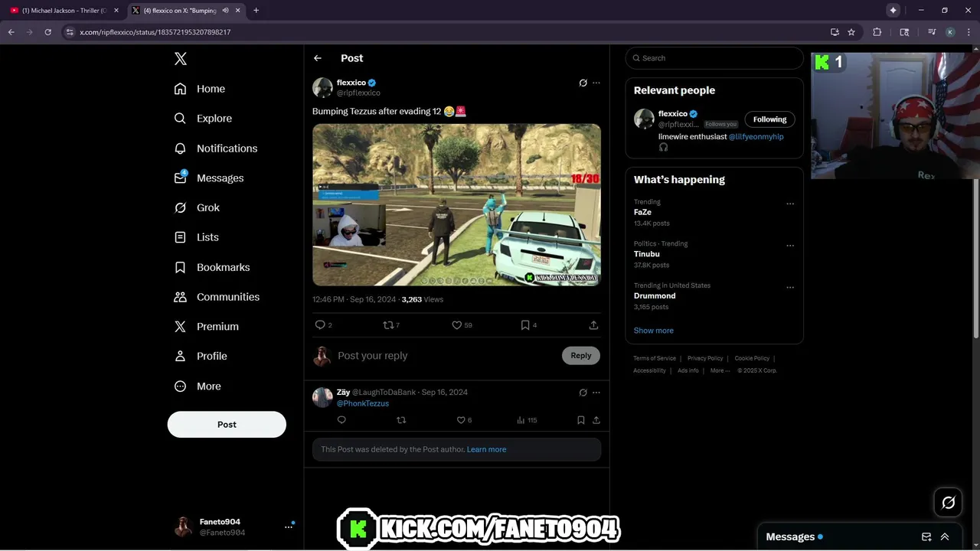Click reply icon with 2 replies
Screen dimensions: 980x551
click(321, 325)
